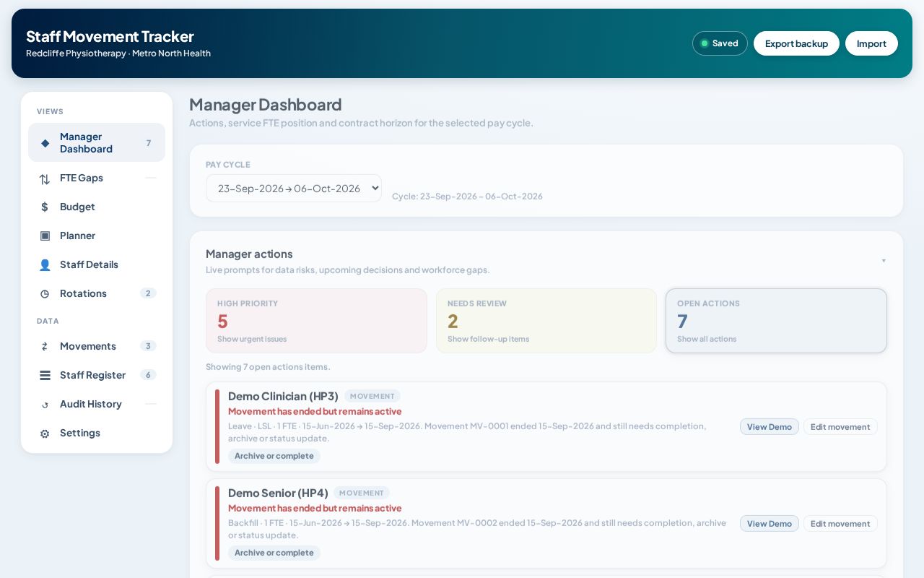Screen dimensions: 924x578
Task: Open the Budget view
Action: 97,207
